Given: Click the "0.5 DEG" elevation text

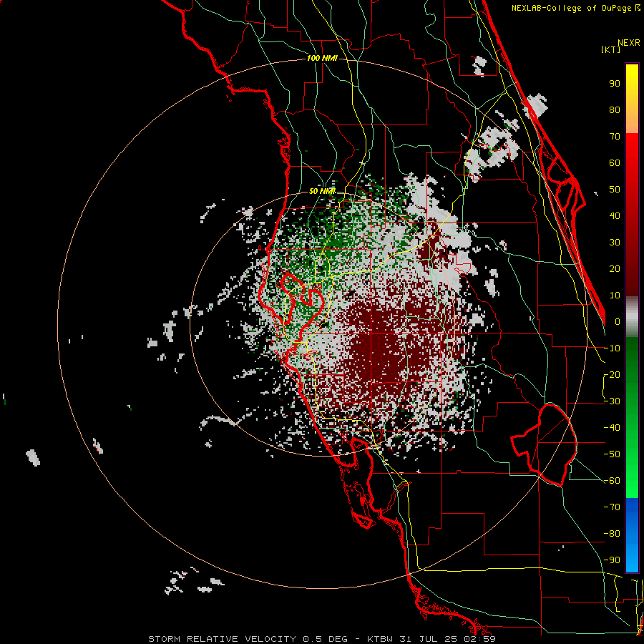Looking at the screenshot, I should tap(326, 639).
